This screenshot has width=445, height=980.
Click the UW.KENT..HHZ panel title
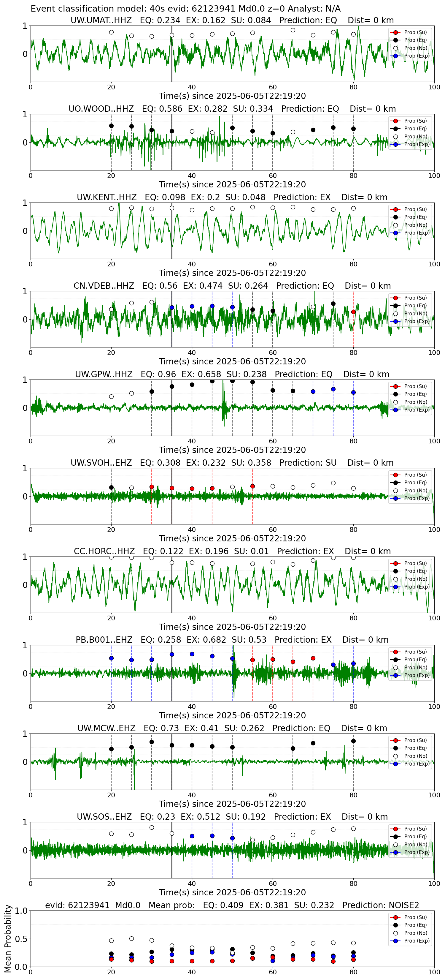click(x=232, y=197)
